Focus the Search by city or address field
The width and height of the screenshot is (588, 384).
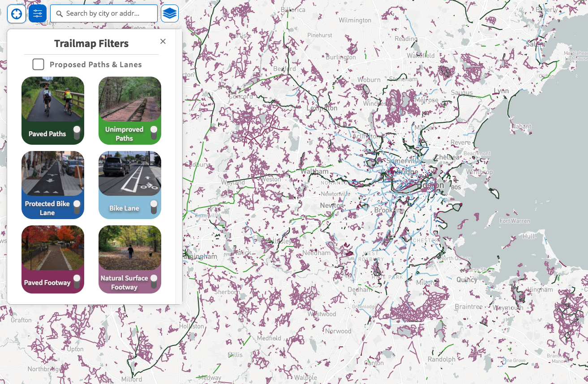104,13
